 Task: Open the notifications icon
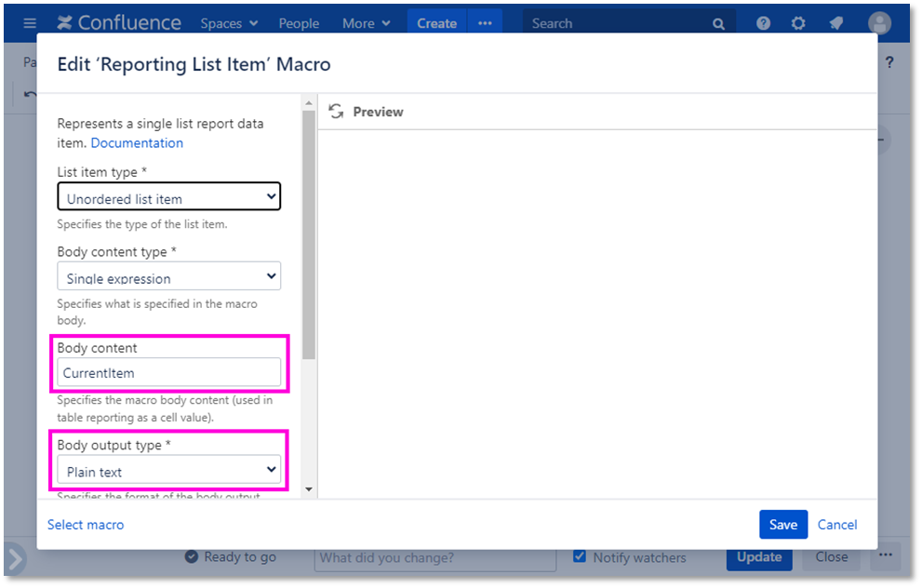(835, 23)
